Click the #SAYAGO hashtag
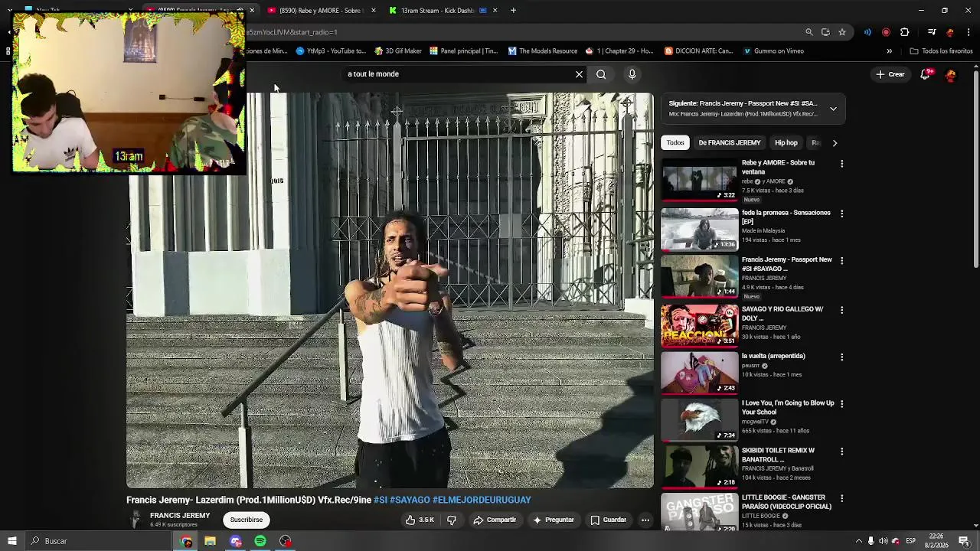 410,500
